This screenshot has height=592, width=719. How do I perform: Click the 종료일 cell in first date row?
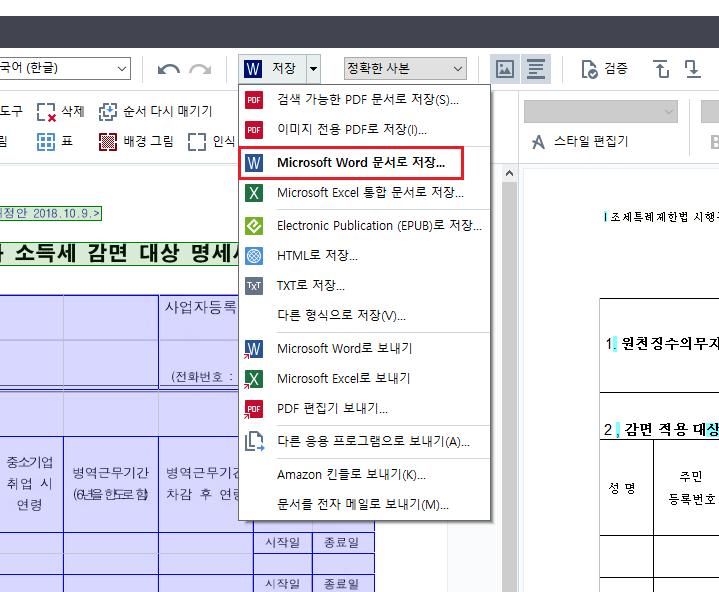pos(343,543)
